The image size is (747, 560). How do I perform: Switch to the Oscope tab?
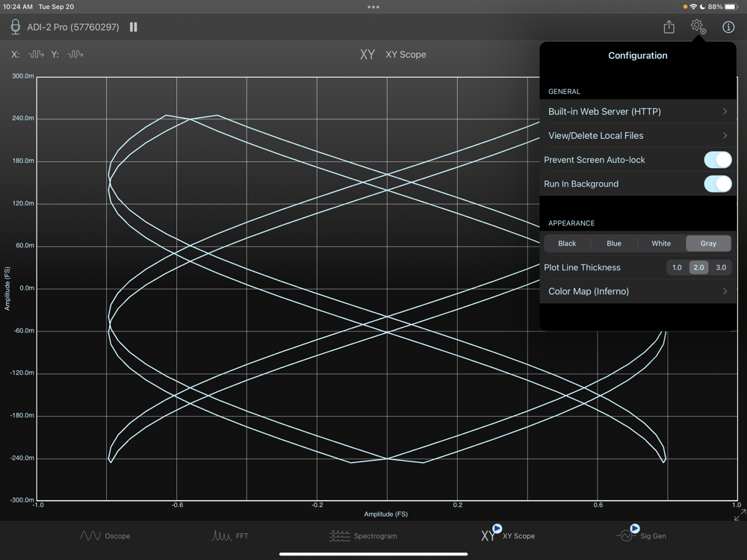click(105, 536)
